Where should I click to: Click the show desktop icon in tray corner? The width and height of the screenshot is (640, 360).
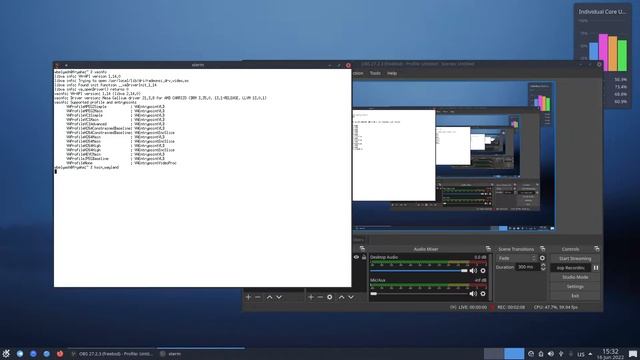[x=633, y=354]
